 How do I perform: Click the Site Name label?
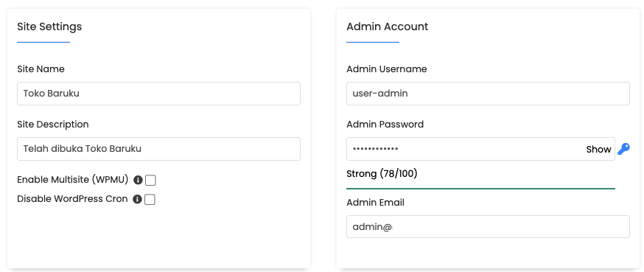coord(41,69)
